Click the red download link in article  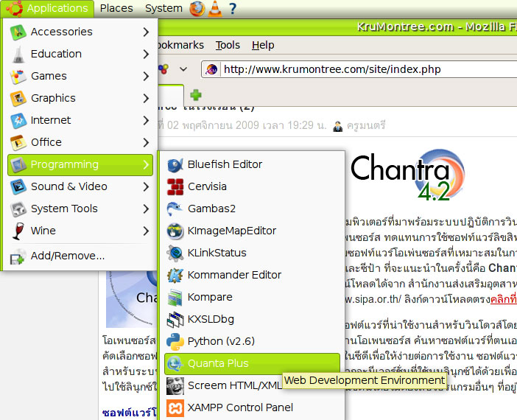tap(504, 299)
